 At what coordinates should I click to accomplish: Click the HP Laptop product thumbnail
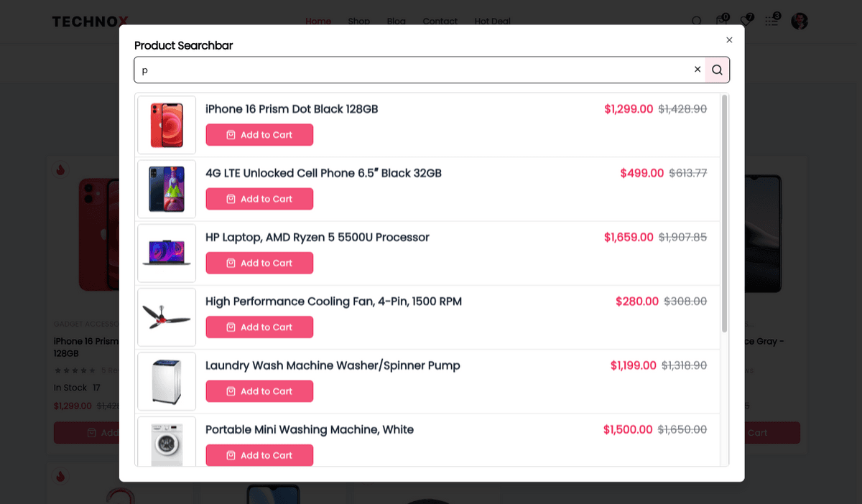167,253
